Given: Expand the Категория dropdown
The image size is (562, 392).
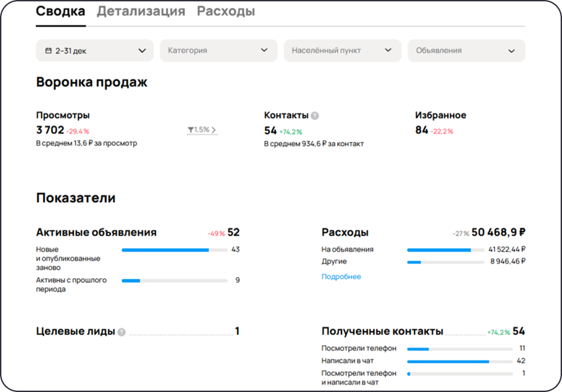Looking at the screenshot, I should (x=218, y=50).
